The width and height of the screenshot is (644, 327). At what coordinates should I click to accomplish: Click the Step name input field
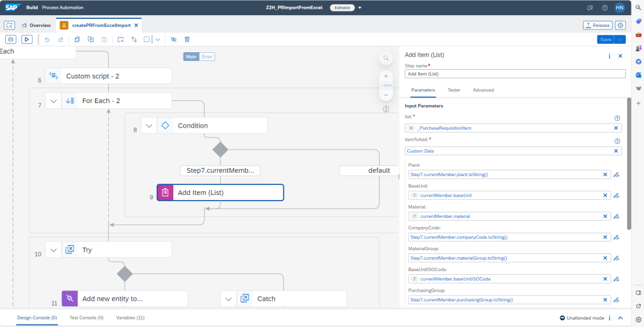pos(514,74)
